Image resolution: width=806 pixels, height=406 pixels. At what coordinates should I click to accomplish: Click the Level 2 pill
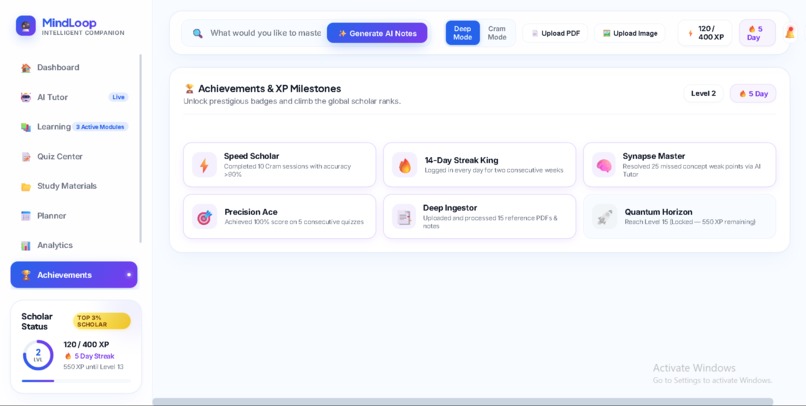point(703,94)
